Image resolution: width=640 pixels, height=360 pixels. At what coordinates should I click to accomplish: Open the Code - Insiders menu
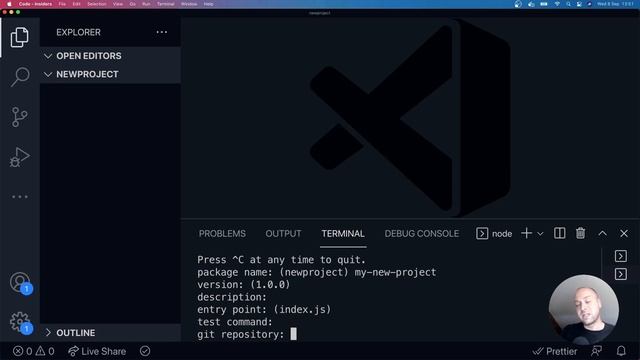click(35, 4)
